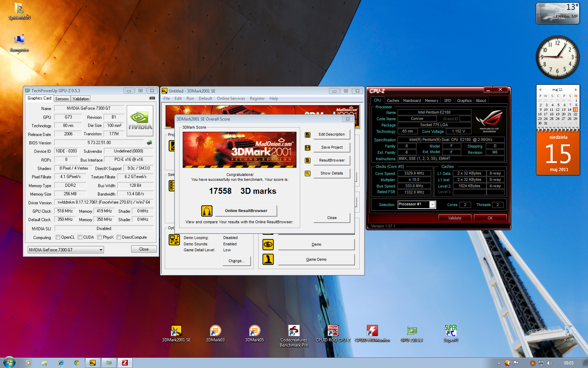Open the File menu in 3DMark2001
Viewport: 588px width, 368px height.
(166, 99)
